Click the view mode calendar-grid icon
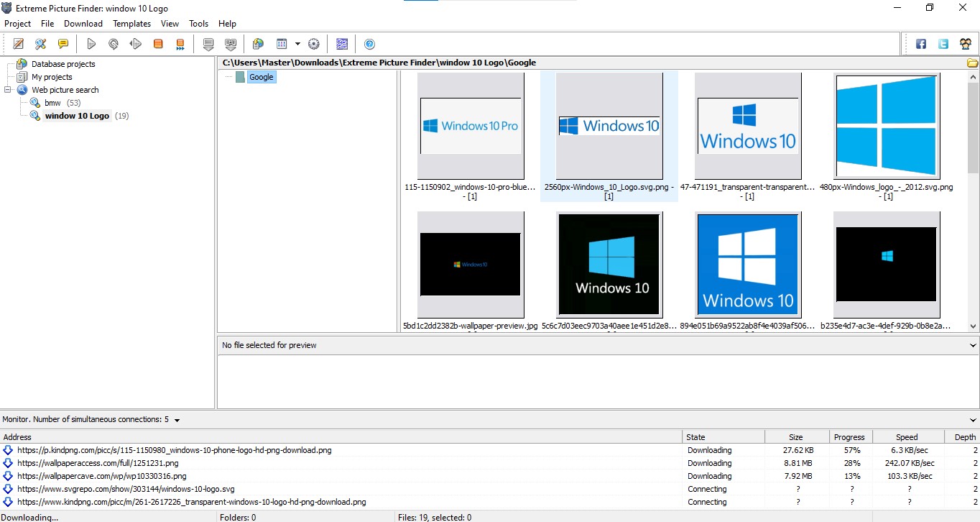Viewport: 980px width, 522px height. [282, 44]
